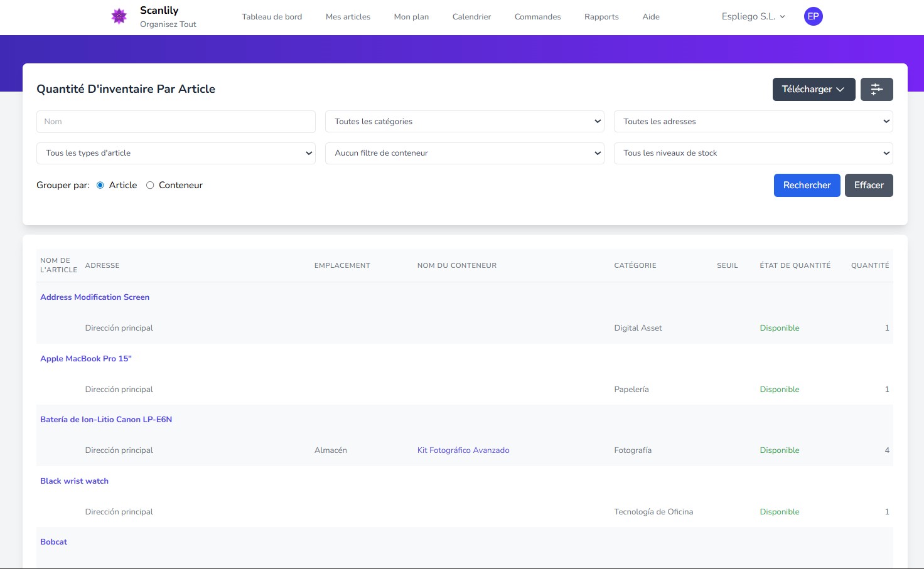Image resolution: width=924 pixels, height=569 pixels.
Task: Select the Article grouping radio button
Action: (x=100, y=185)
